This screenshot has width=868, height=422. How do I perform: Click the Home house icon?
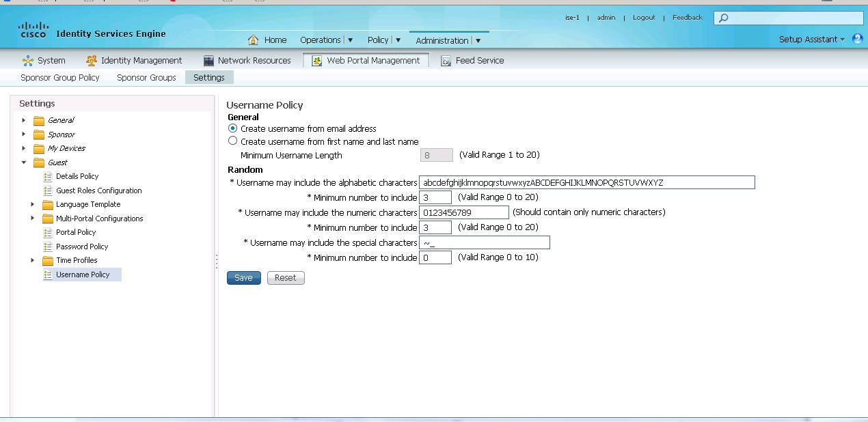click(x=254, y=40)
